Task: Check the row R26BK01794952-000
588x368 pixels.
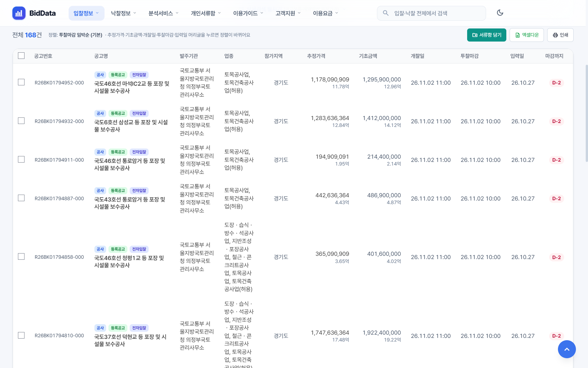Action: click(x=21, y=82)
